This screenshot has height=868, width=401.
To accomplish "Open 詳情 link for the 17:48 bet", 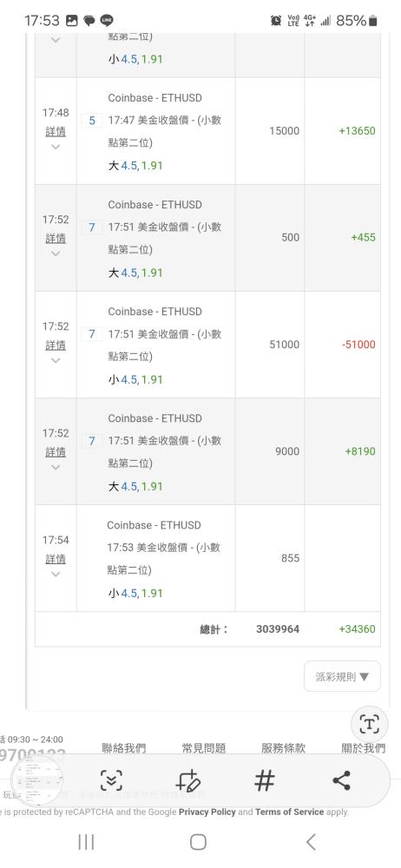I will (56, 132).
